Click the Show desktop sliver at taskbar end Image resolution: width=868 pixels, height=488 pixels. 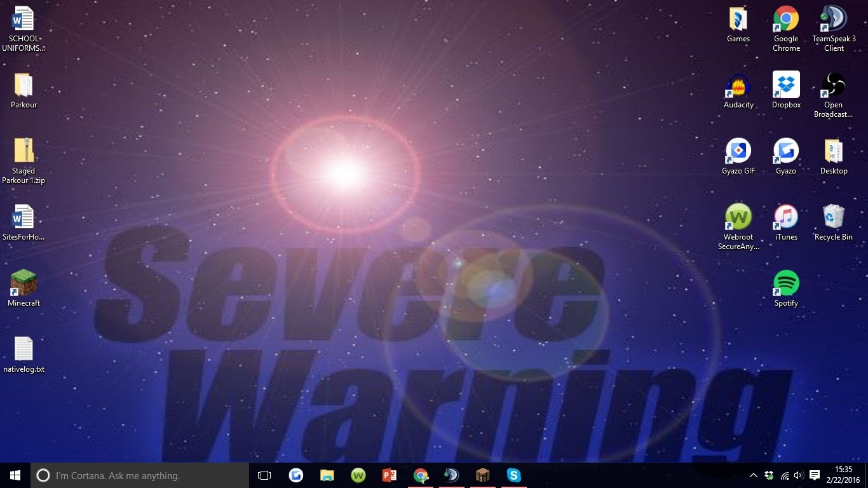866,475
